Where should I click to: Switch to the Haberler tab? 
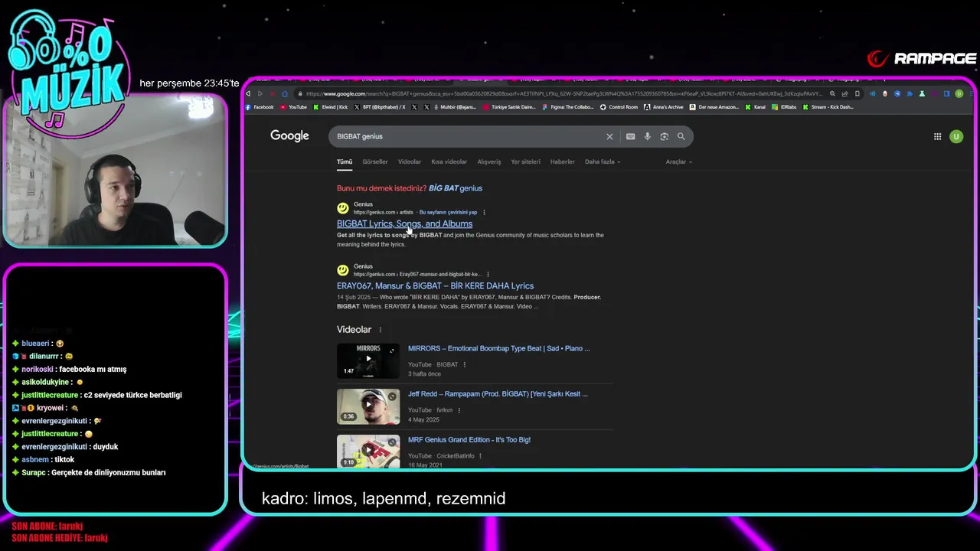pos(563,161)
